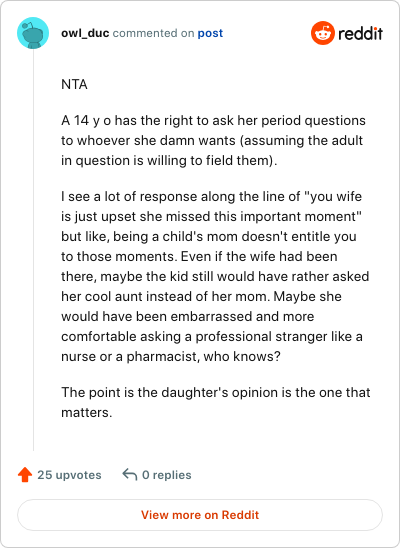Click the closing "The point is" paragraph
400x548 pixels.
(x=216, y=402)
